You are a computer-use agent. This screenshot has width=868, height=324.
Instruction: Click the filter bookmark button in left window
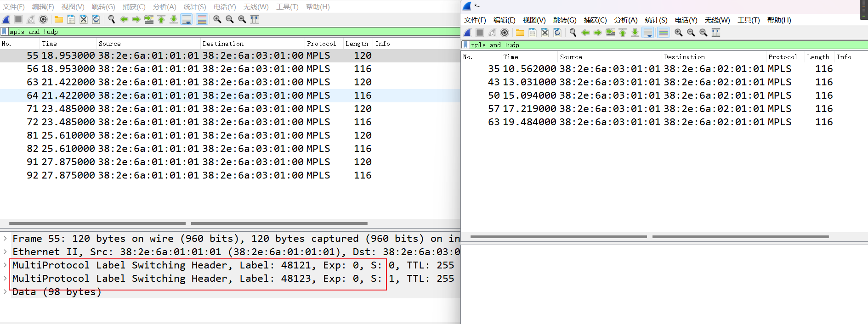coord(5,32)
